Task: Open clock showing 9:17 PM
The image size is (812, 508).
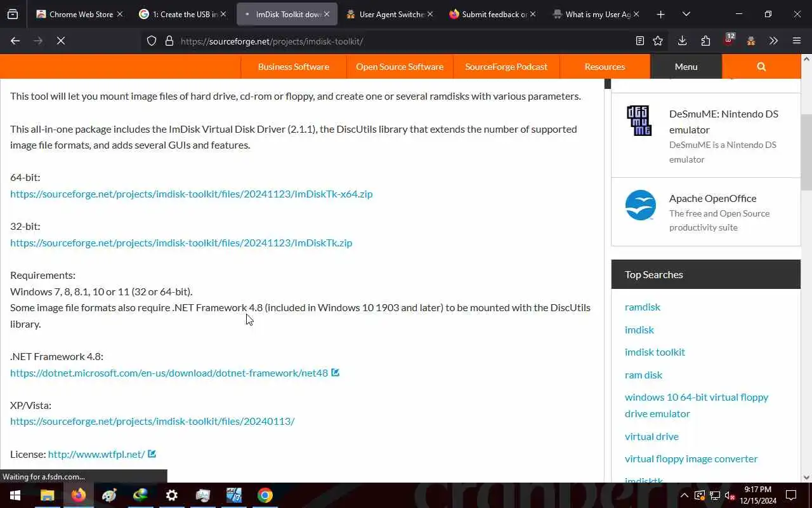Action: [758, 495]
